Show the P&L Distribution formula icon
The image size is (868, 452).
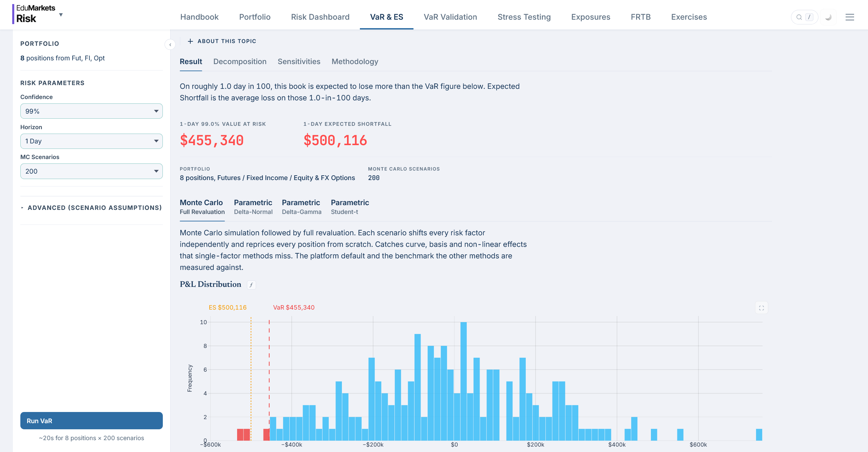251,285
